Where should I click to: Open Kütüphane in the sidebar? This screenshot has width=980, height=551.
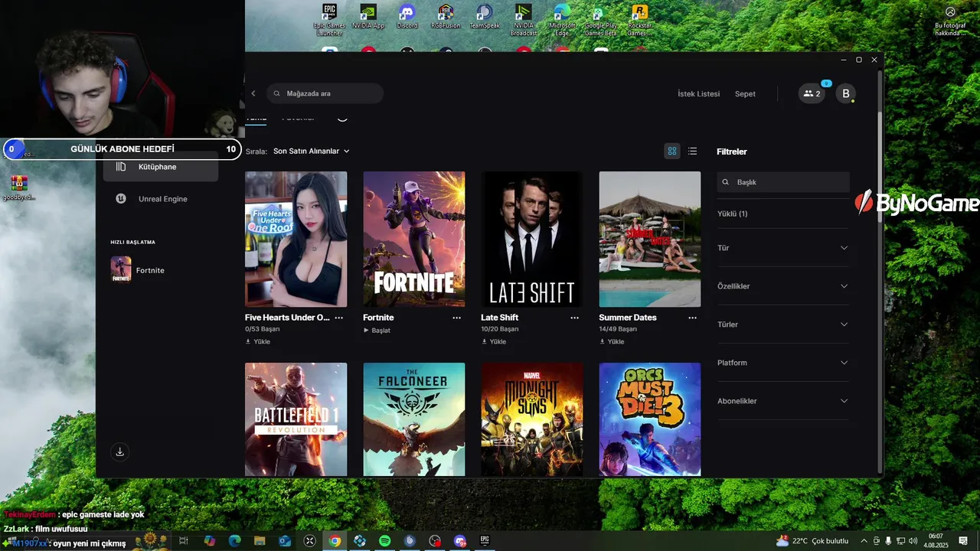click(x=161, y=167)
